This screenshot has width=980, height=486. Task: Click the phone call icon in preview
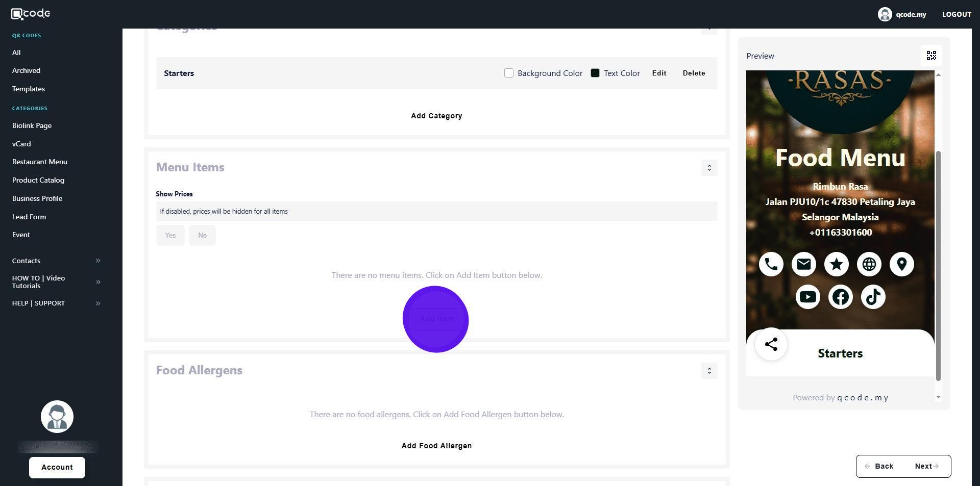(771, 264)
